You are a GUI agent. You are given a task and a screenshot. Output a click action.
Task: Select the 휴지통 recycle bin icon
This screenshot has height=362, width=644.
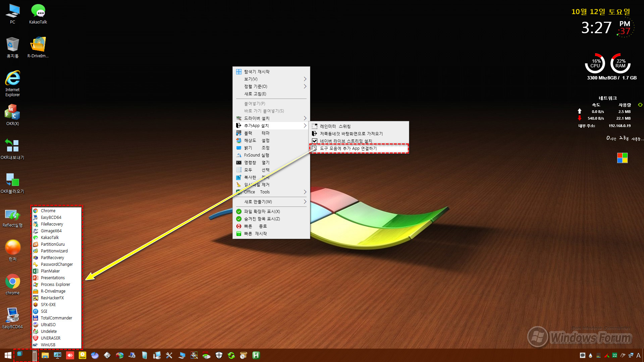coord(12,48)
